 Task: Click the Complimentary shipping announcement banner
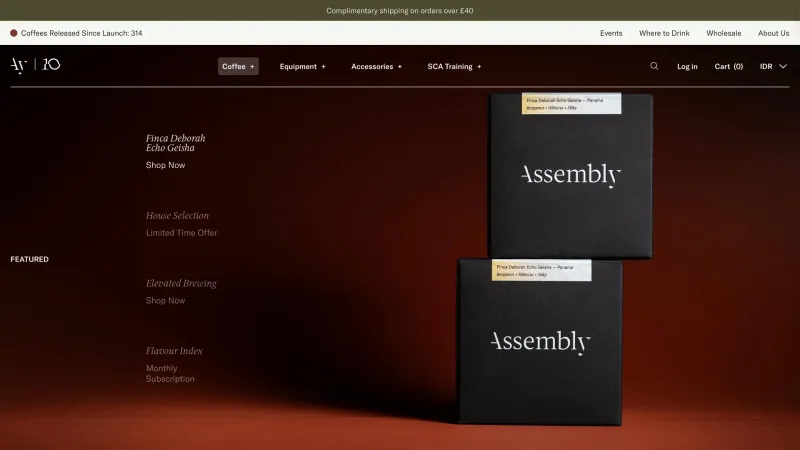[x=400, y=10]
